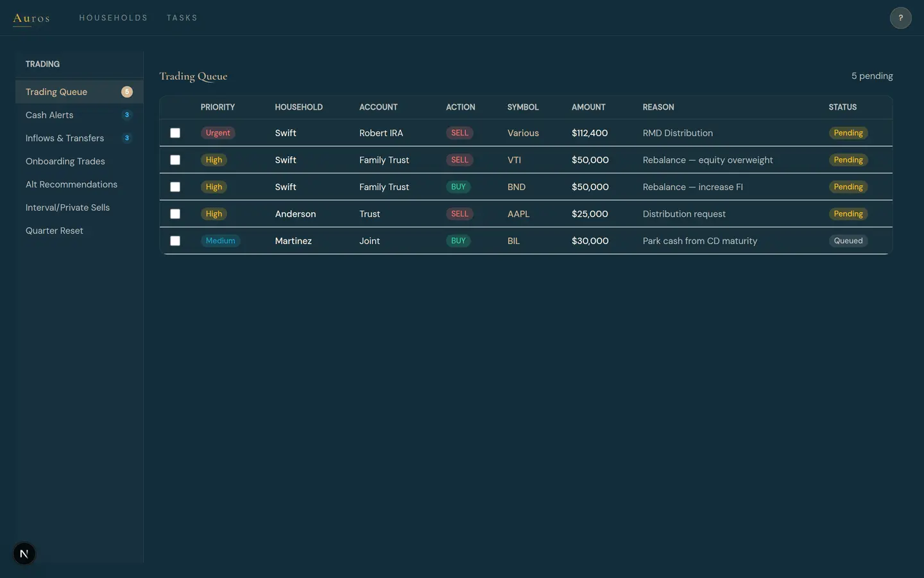This screenshot has height=578, width=924.
Task: Click 'Park cash from CD maturity' reason
Action: coord(700,241)
